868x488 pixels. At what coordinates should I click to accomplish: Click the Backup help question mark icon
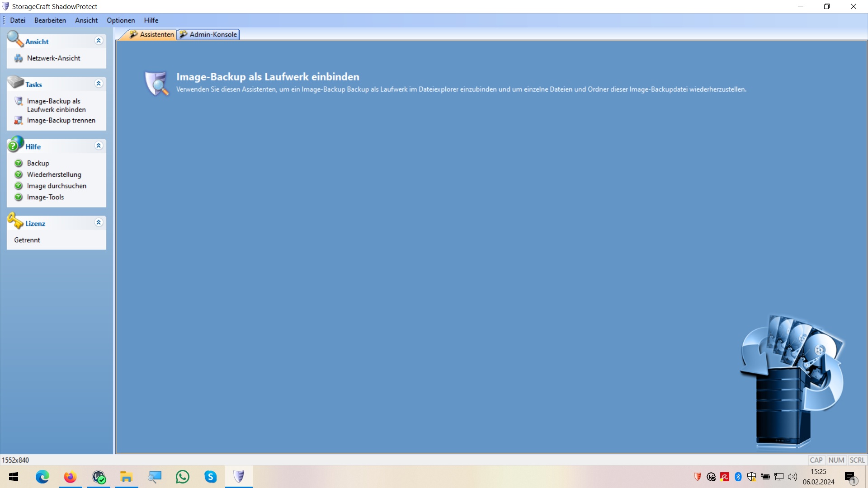(19, 163)
